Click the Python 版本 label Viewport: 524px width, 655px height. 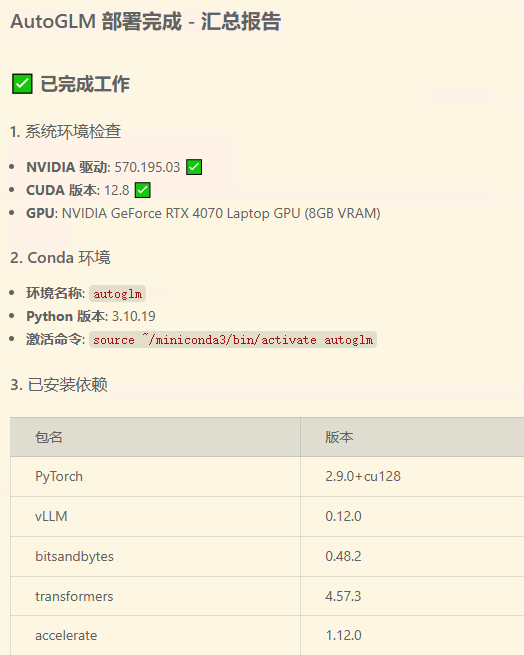click(x=67, y=316)
